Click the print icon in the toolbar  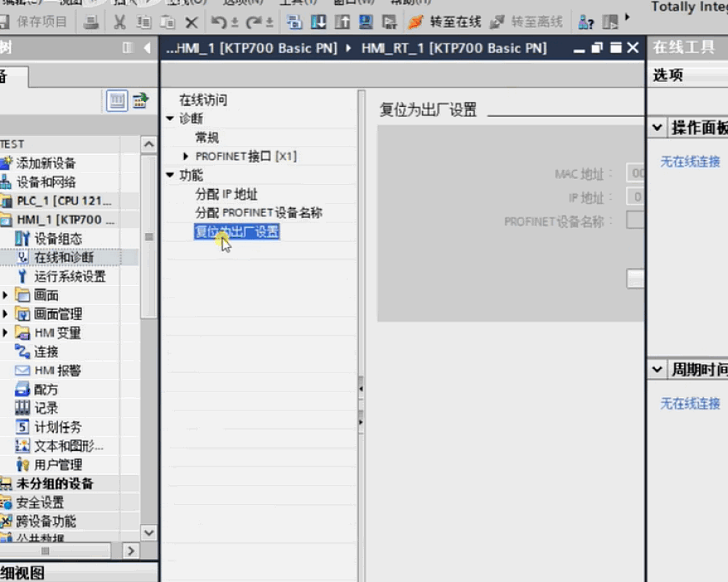point(91,22)
